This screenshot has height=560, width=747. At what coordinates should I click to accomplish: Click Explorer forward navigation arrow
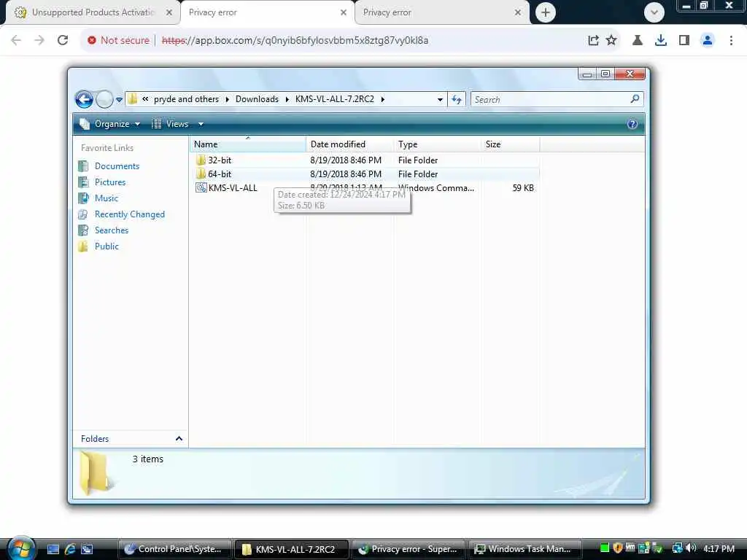click(104, 99)
